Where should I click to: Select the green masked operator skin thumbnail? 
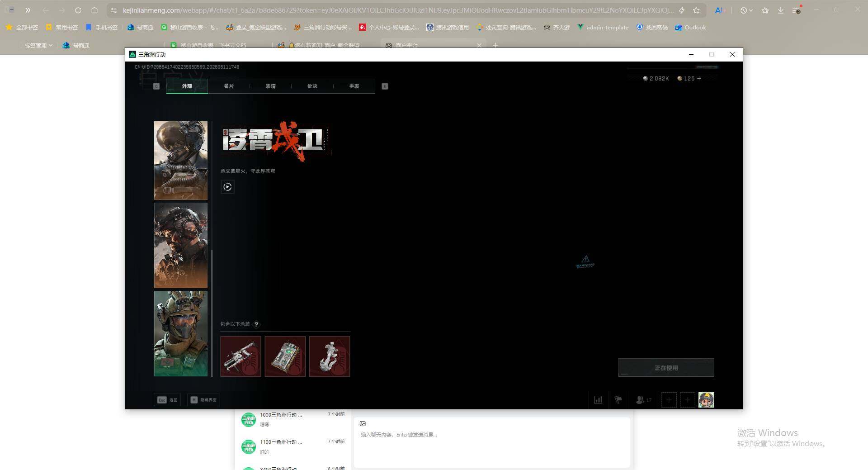pos(181,333)
